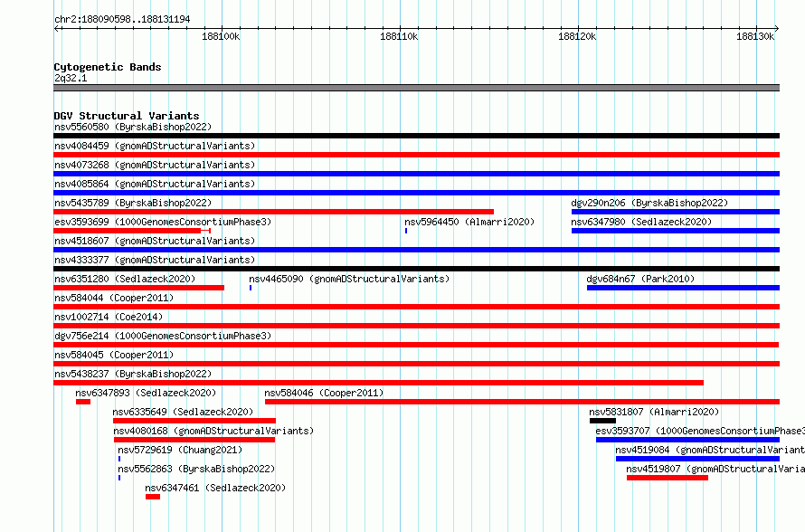Click nsv584046 (Cooper2011) label
The width and height of the screenshot is (805, 532).
[x=324, y=393]
